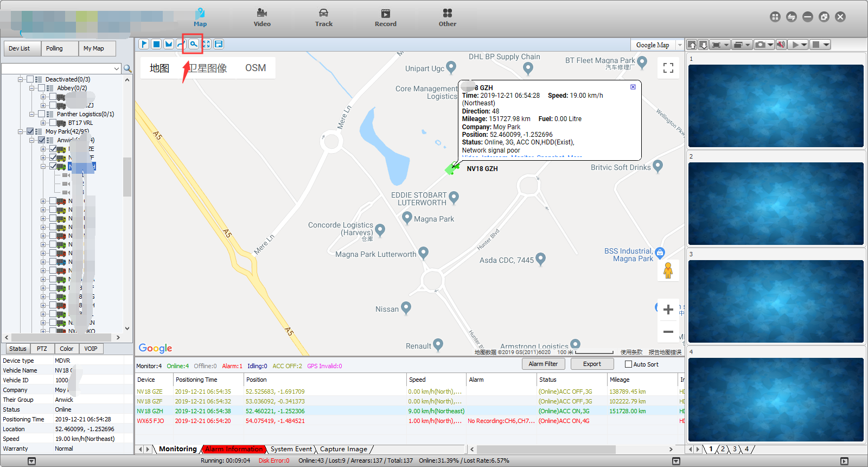Click the save disk icon in map toolbar
868x467 pixels.
(x=219, y=44)
